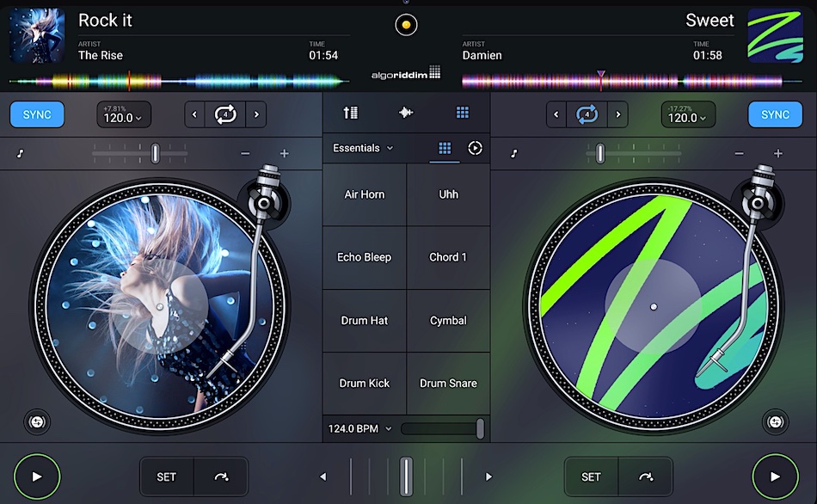This screenshot has width=817, height=504.
Task: Toggle SYNC on the right deck
Action: [x=775, y=114]
